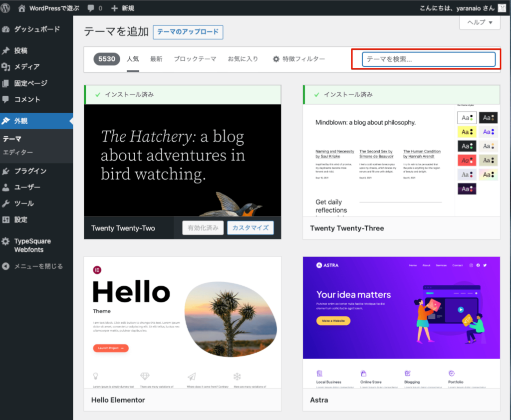Click the カスタマイズ button
Viewport: 511px width, 420px height.
coord(251,228)
